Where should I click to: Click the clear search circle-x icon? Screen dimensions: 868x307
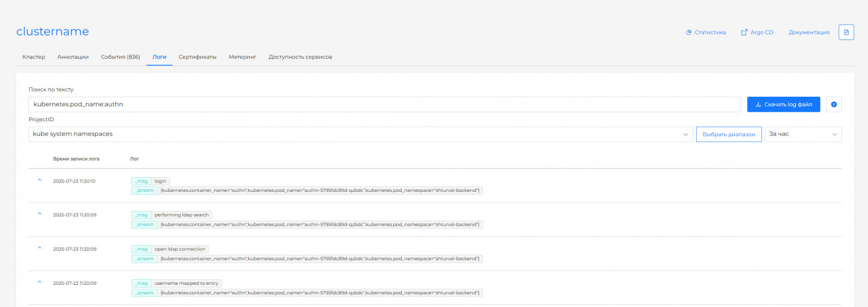pos(834,105)
